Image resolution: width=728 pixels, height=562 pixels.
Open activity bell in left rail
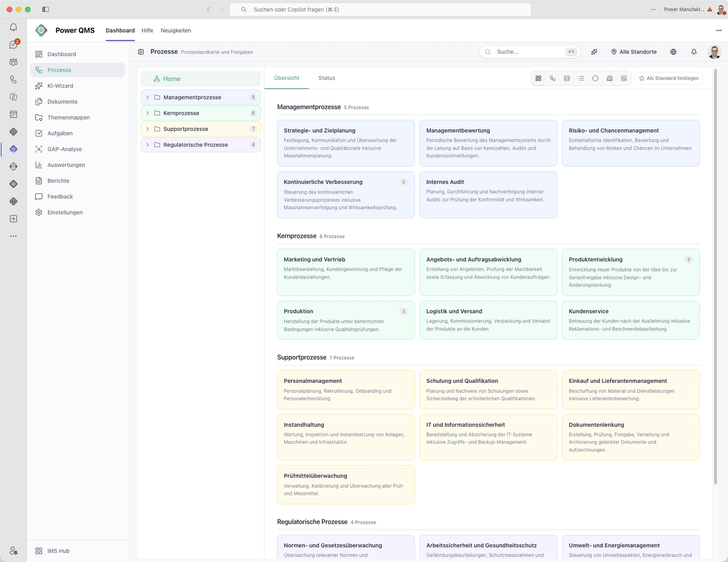[14, 27]
